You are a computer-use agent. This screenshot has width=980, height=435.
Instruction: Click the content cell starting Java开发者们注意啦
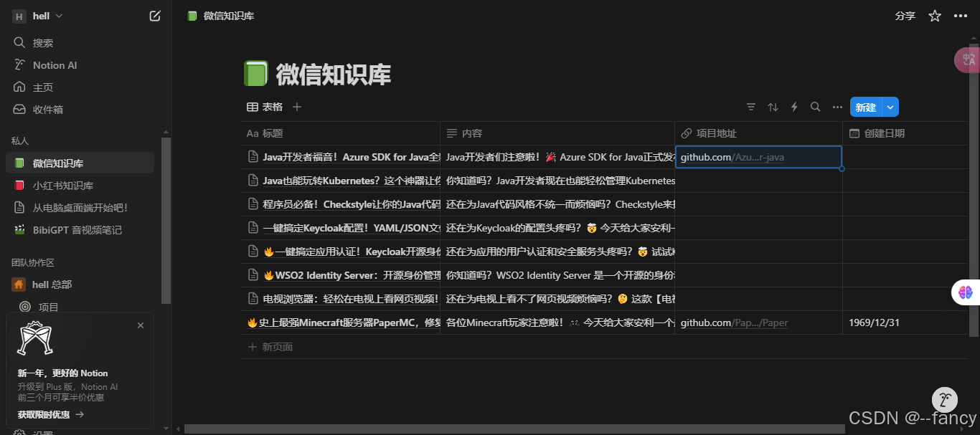pyautogui.click(x=557, y=157)
